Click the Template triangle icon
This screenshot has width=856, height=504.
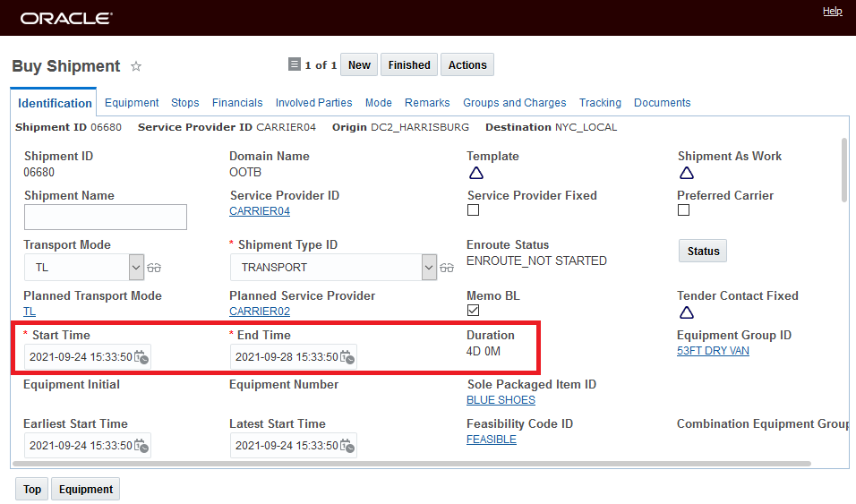pos(475,174)
